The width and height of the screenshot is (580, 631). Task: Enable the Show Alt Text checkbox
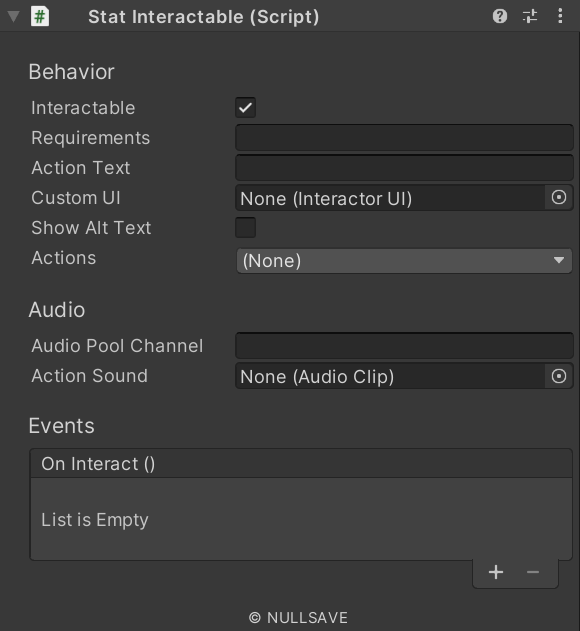click(x=246, y=227)
